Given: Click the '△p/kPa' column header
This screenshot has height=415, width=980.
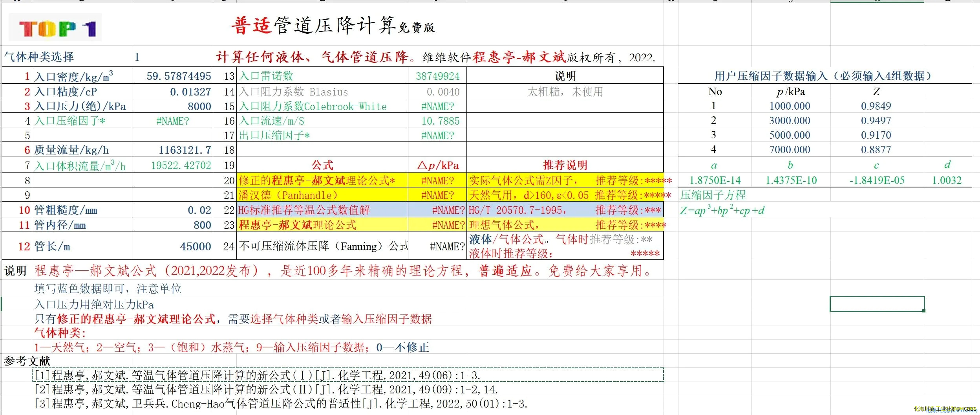Looking at the screenshot, I should [437, 165].
